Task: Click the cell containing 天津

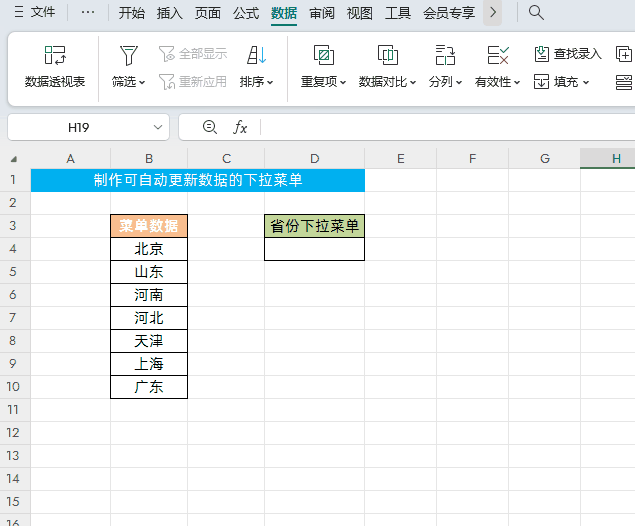Action: point(149,341)
